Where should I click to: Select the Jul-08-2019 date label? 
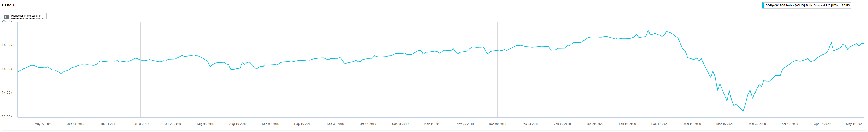pyautogui.click(x=140, y=124)
